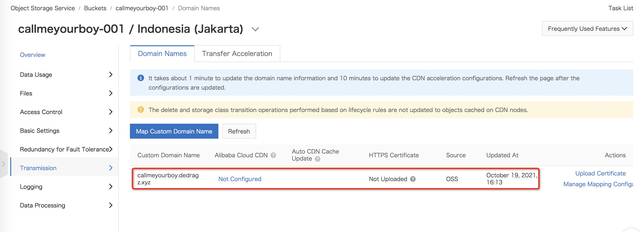Click the yellow warning icon in lifecycle notice
Viewport: 644px width, 232px height.
(x=141, y=110)
